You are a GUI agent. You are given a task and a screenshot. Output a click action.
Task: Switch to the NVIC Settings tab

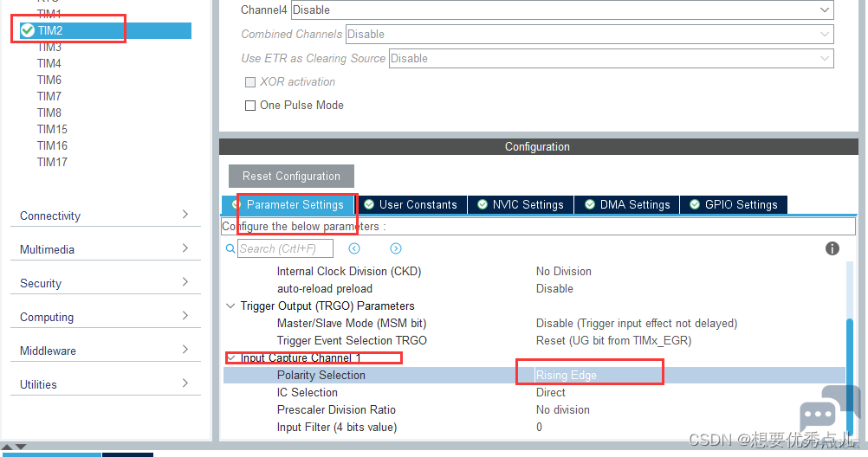[x=521, y=205]
